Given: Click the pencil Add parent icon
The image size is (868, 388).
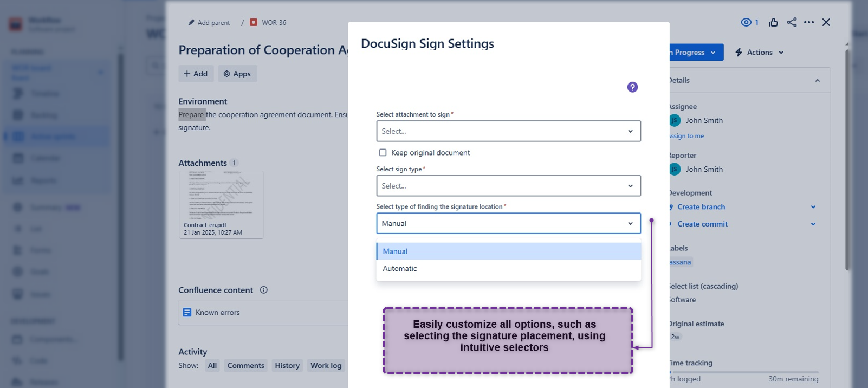Looking at the screenshot, I should click(191, 23).
